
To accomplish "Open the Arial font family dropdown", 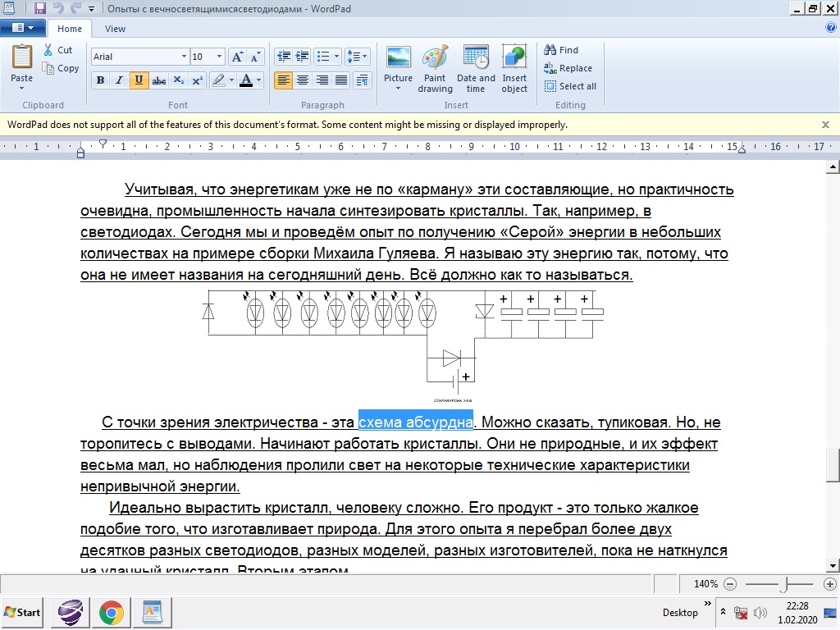I will tap(184, 57).
